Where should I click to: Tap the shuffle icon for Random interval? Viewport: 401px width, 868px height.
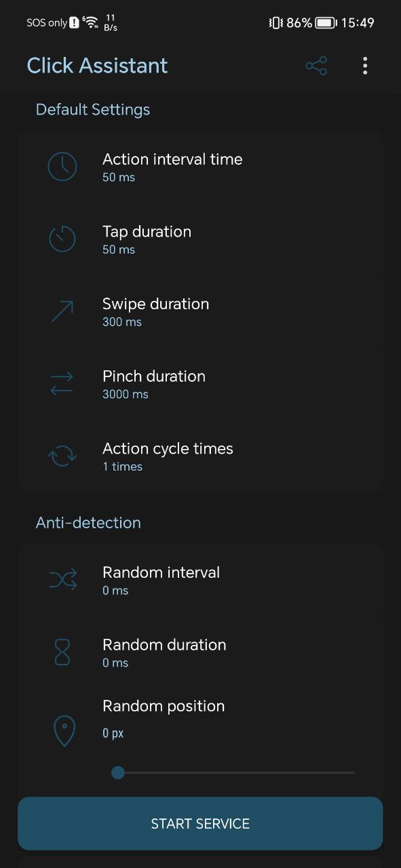click(62, 580)
